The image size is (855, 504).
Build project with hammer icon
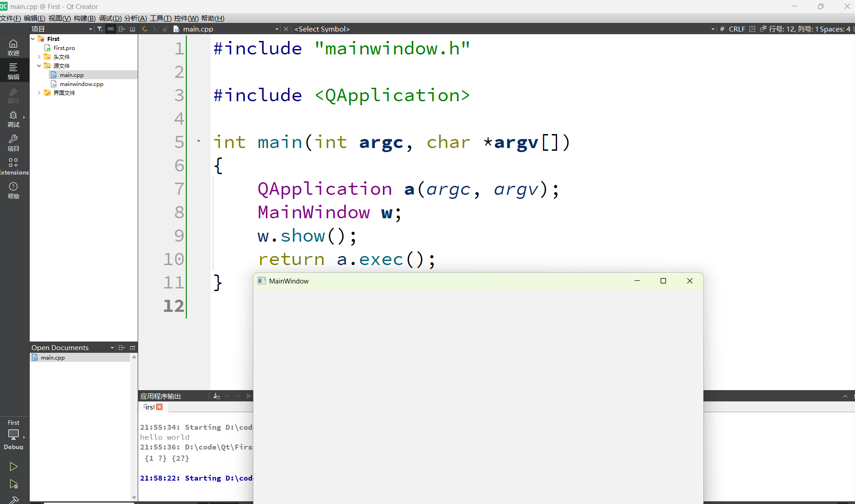[13, 499]
